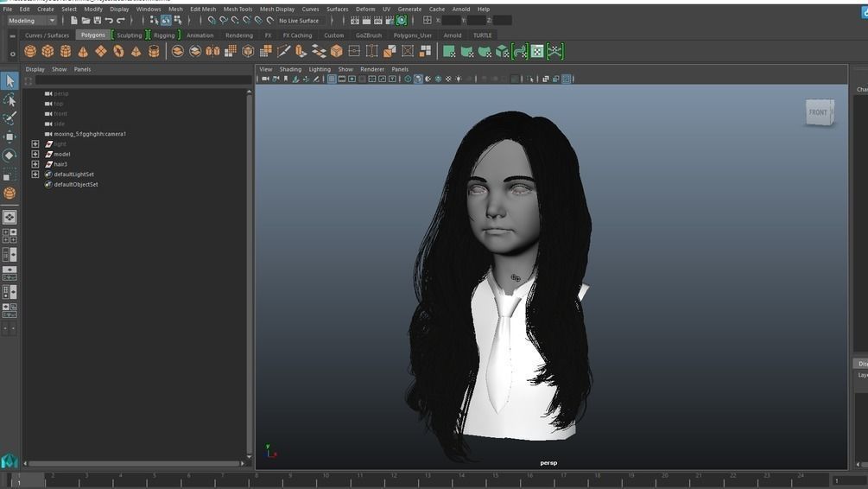
Task: Create a polygon cylinder from the shelf
Action: (x=66, y=52)
